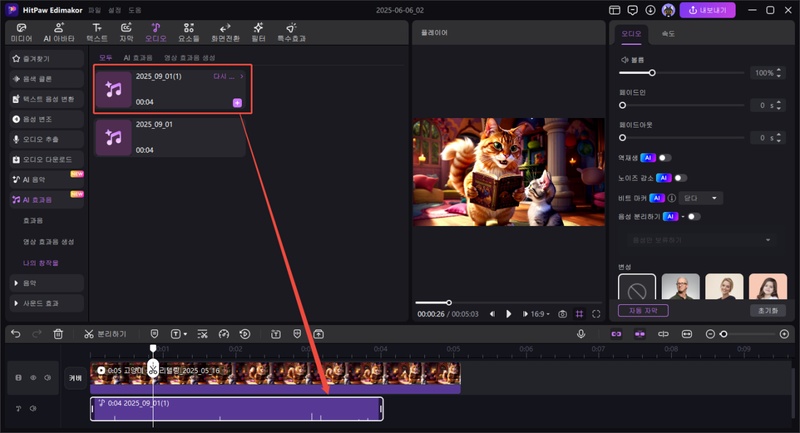Open the 비트 마커 dropdown
The width and height of the screenshot is (800, 433).
(701, 198)
